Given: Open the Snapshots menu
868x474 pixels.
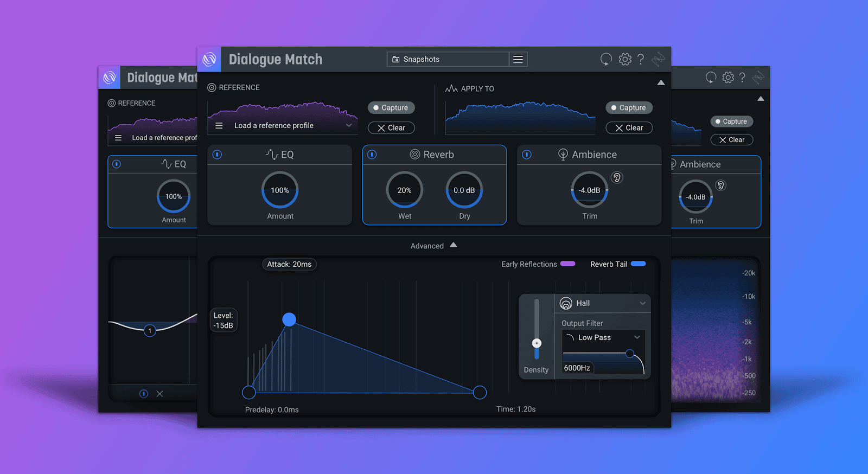Looking at the screenshot, I should click(x=448, y=59).
